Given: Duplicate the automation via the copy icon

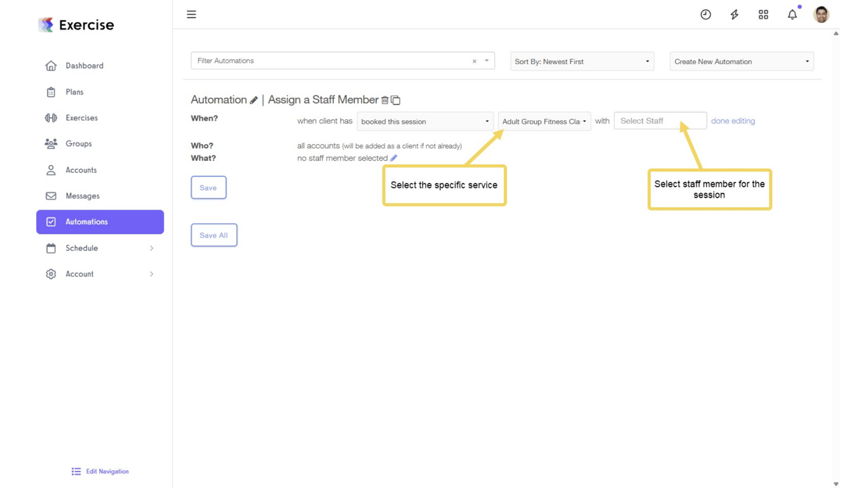Looking at the screenshot, I should pos(395,100).
